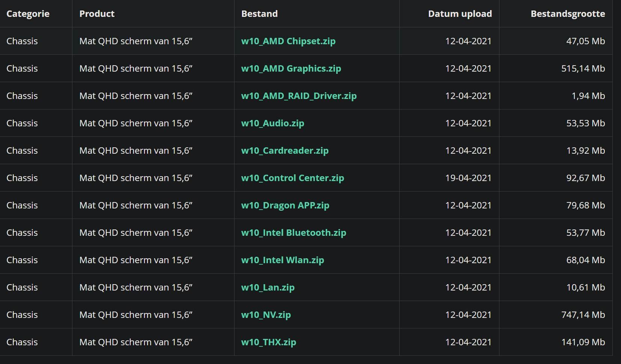The image size is (621, 364).
Task: Download w10_Lan.zip file
Action: (x=268, y=288)
